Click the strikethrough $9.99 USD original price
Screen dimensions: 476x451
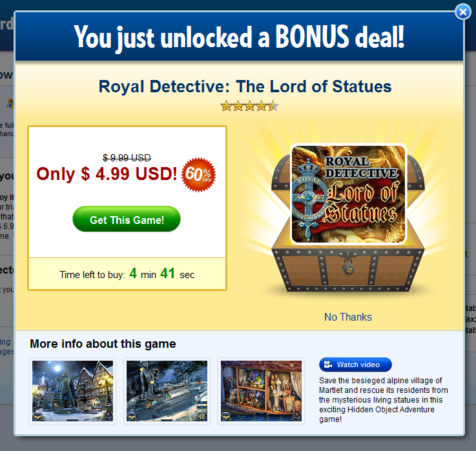pos(127,157)
